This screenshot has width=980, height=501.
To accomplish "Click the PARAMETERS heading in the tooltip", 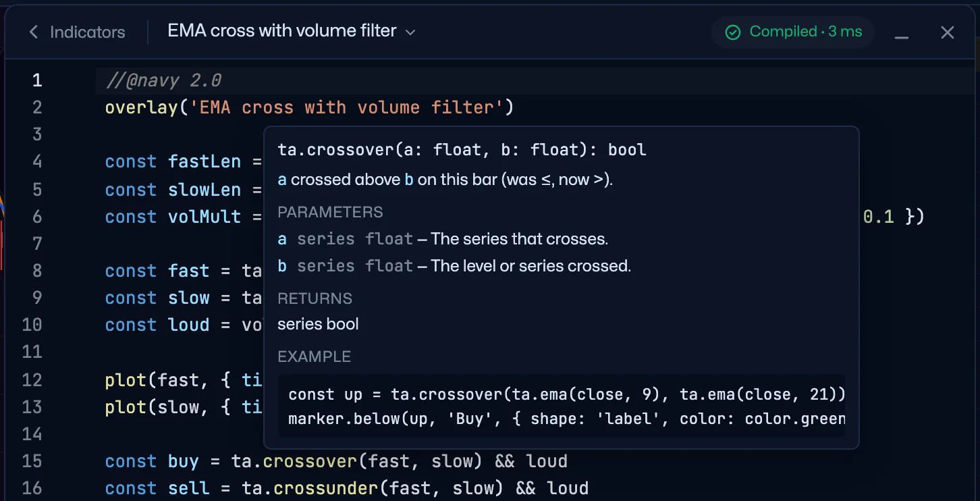I will (330, 212).
